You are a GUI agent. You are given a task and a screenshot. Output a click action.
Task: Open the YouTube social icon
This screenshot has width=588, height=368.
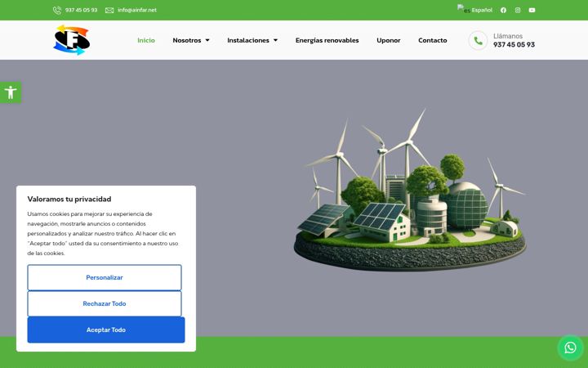coord(532,10)
